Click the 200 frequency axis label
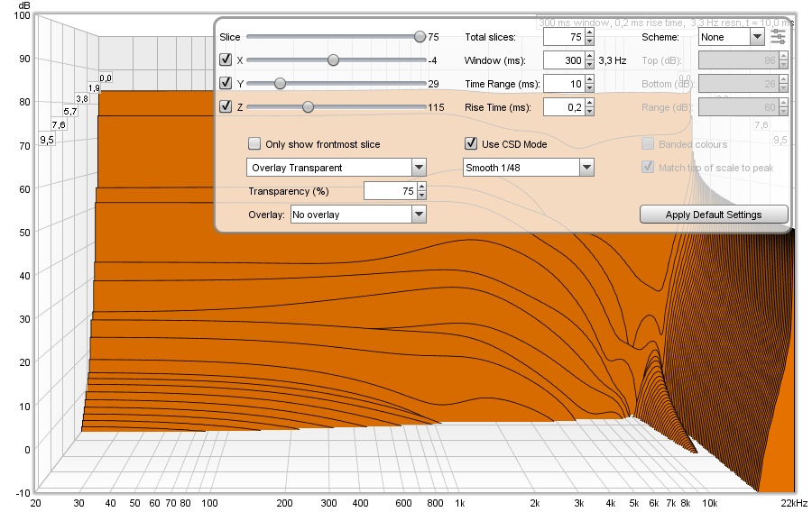The image size is (812, 512). 284,503
